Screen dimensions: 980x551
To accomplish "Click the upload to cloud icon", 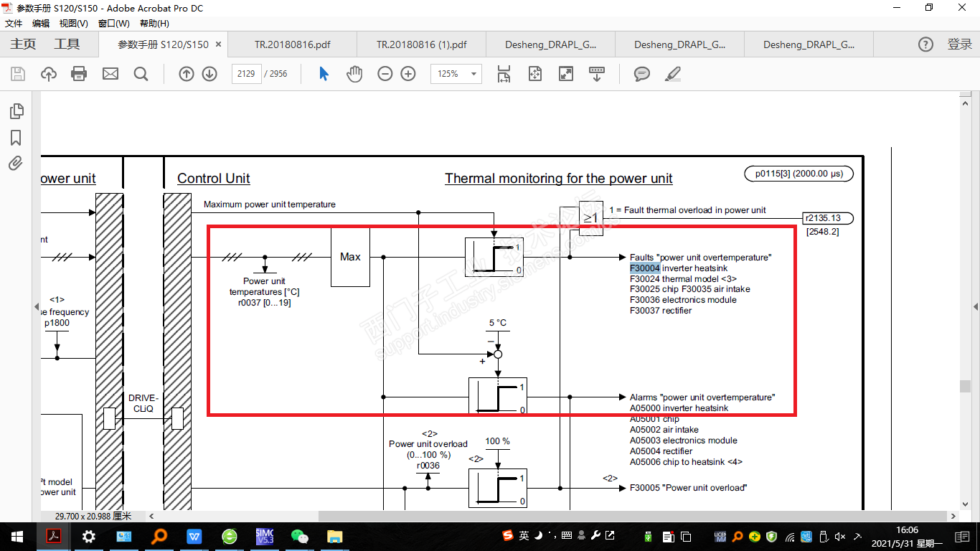I will (49, 73).
